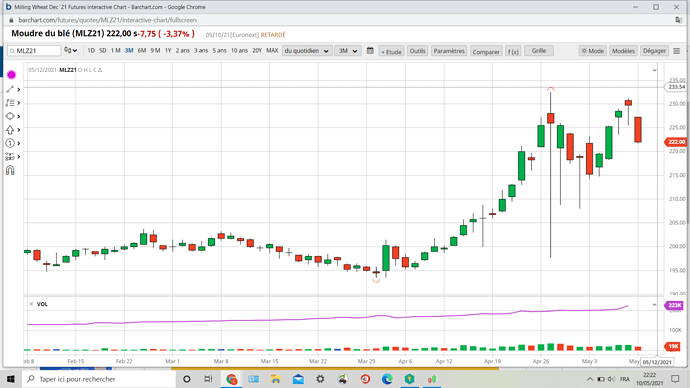Click the Dégager button
690x388 pixels.
[x=654, y=51]
